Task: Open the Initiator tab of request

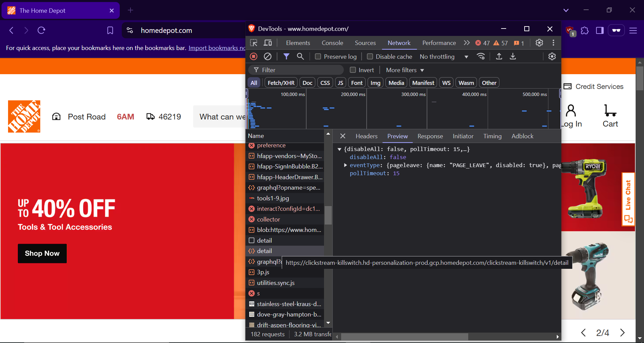Action: 463,136
